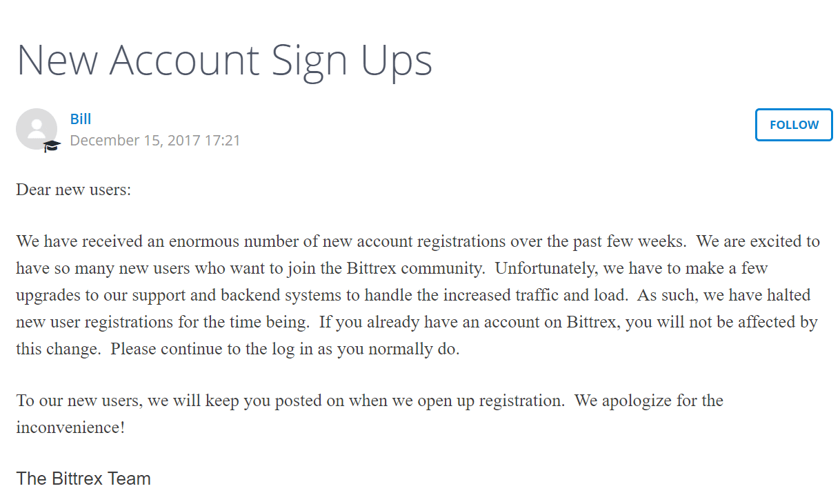Click the FOLLOW button
The width and height of the screenshot is (840, 504).
[794, 125]
